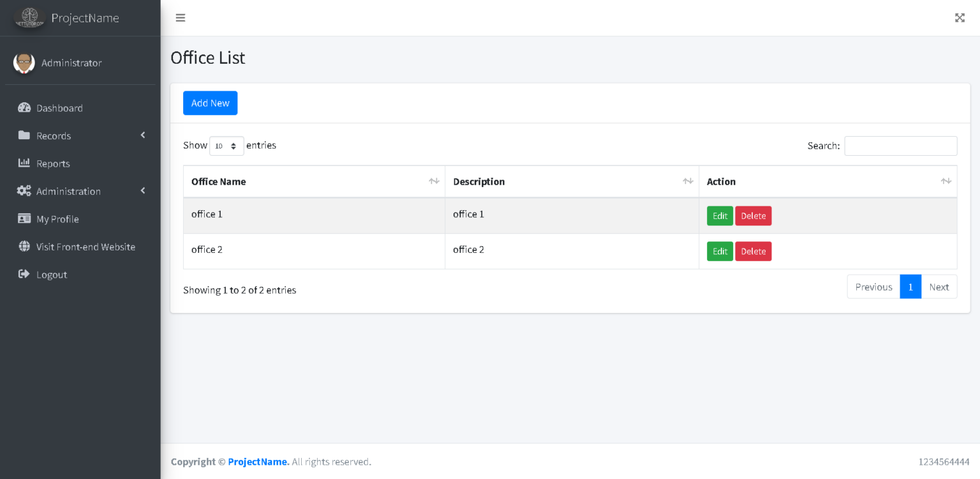Click the Administration gears icon
980x479 pixels.
(x=24, y=191)
